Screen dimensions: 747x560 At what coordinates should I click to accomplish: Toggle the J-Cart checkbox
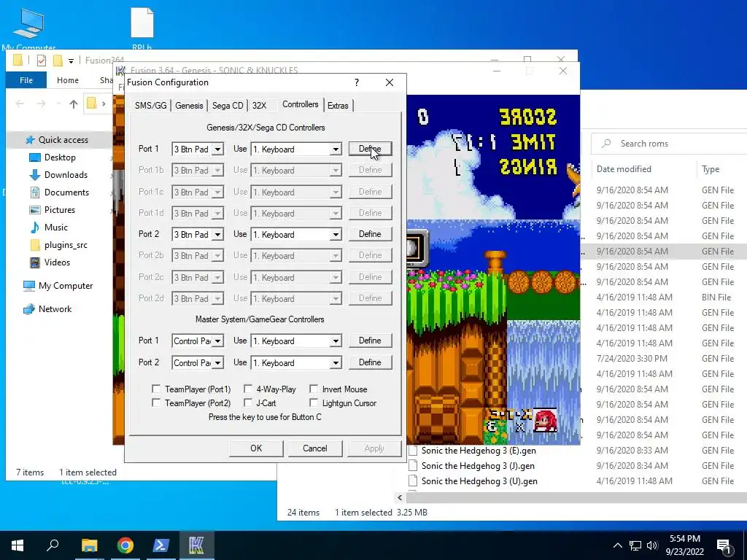point(248,402)
